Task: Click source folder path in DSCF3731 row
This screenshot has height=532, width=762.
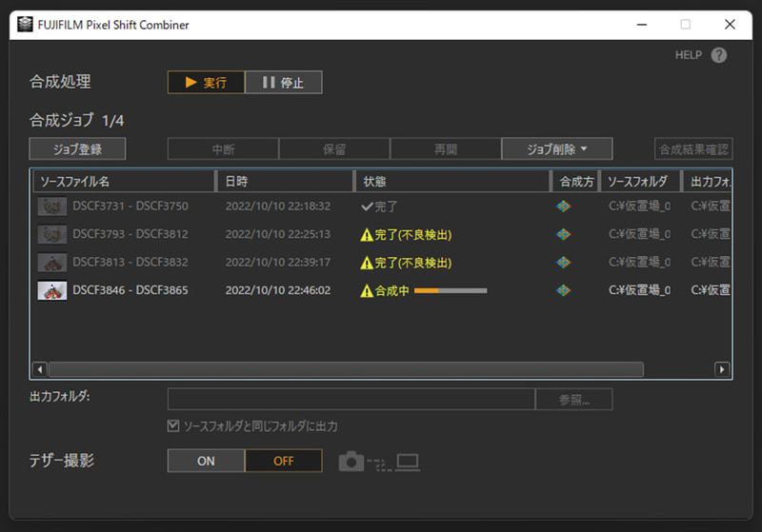Action: (x=639, y=207)
